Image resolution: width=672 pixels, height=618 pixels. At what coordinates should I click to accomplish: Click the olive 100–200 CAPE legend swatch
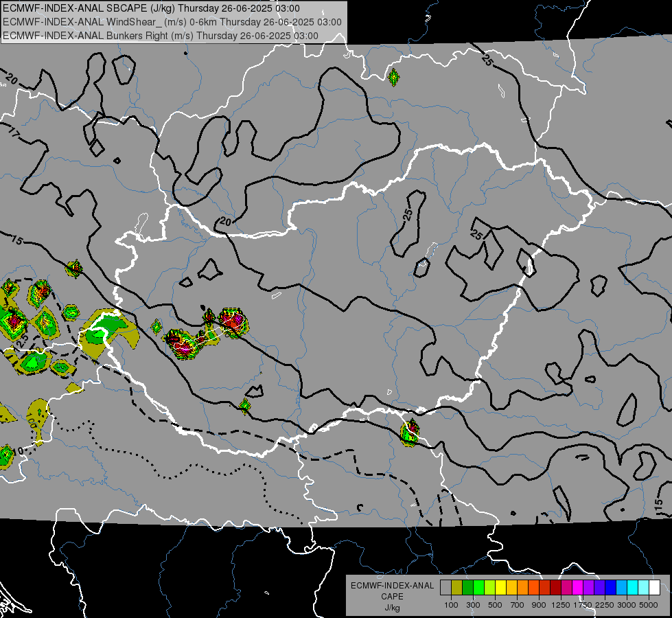click(x=457, y=587)
